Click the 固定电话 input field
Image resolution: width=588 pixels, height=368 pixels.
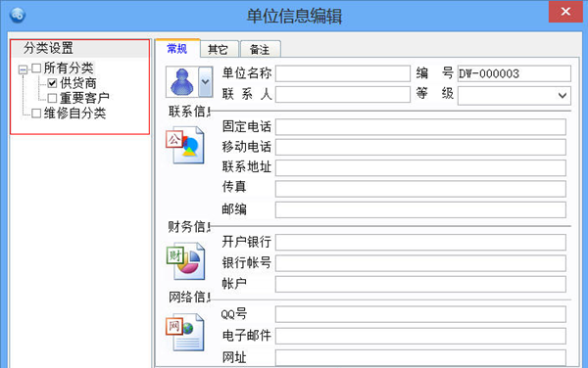coord(420,127)
